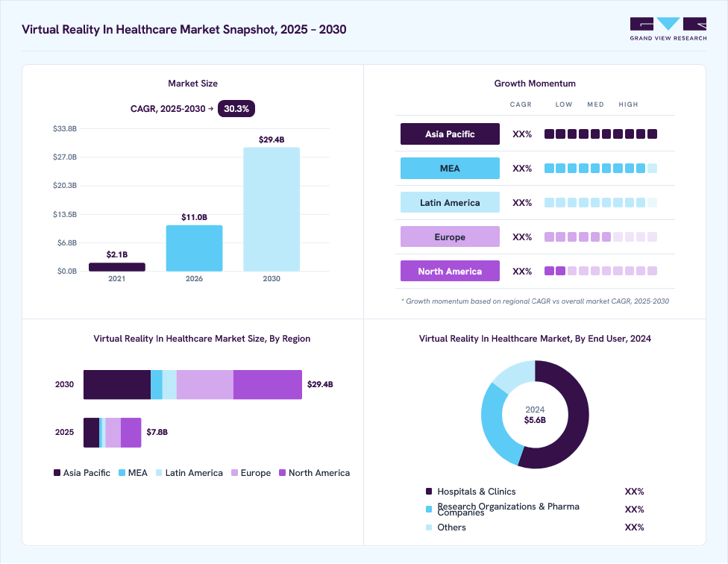Click the 'HIGH' column header
Screen dimensions: 728x564
pos(628,104)
